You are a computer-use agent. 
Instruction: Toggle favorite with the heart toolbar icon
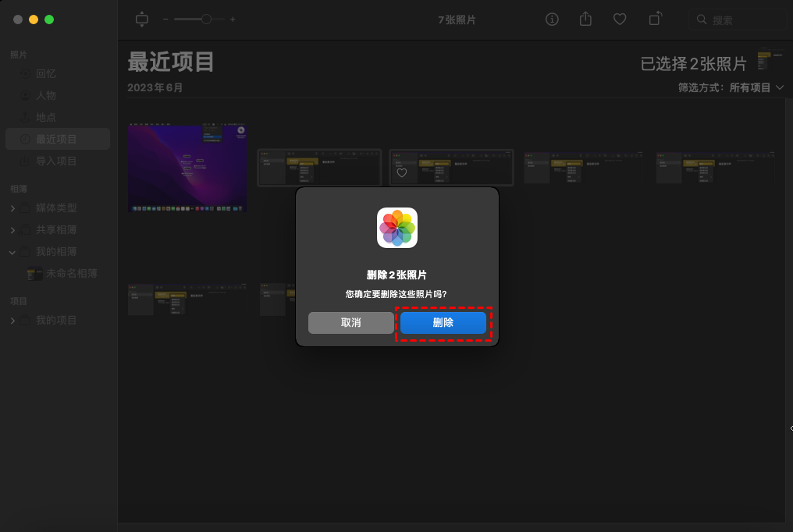[620, 20]
